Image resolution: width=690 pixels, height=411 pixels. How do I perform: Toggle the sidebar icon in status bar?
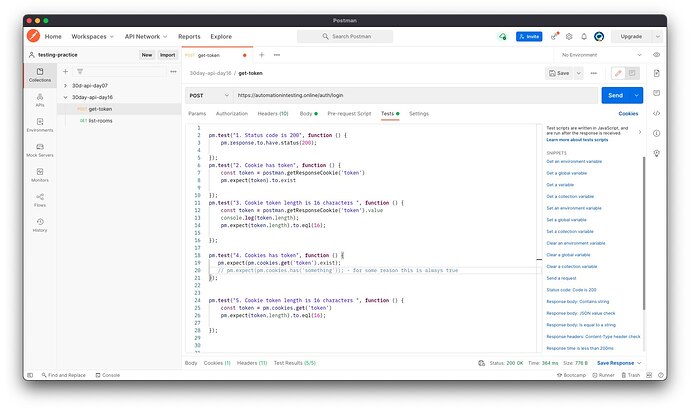click(x=30, y=375)
